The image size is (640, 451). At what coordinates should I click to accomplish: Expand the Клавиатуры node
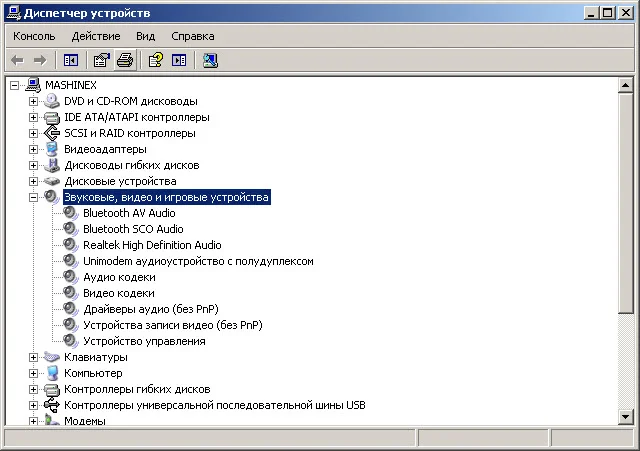33,358
